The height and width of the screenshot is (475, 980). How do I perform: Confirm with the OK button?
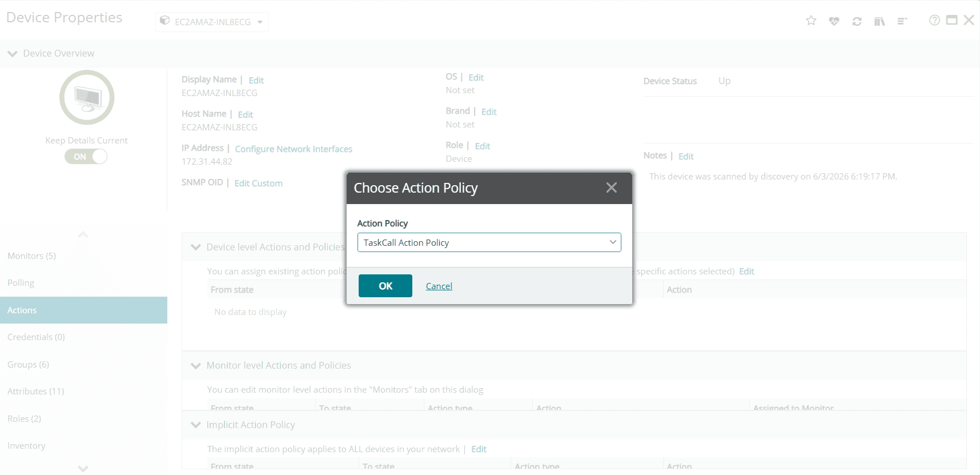385,286
